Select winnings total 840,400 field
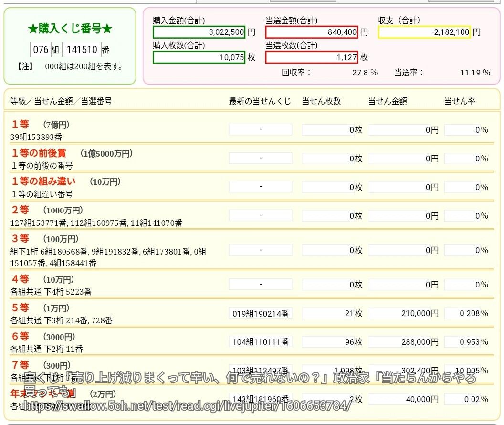 click(312, 32)
